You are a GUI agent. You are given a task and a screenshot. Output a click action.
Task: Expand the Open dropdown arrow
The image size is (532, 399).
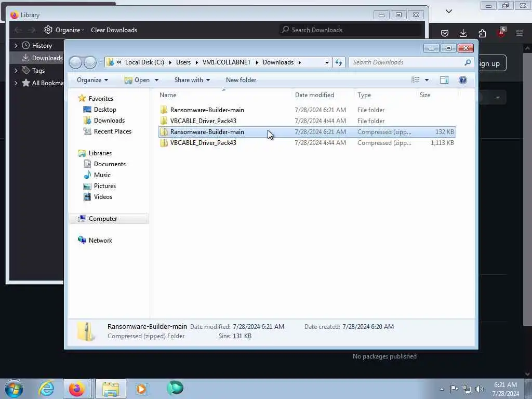(156, 80)
